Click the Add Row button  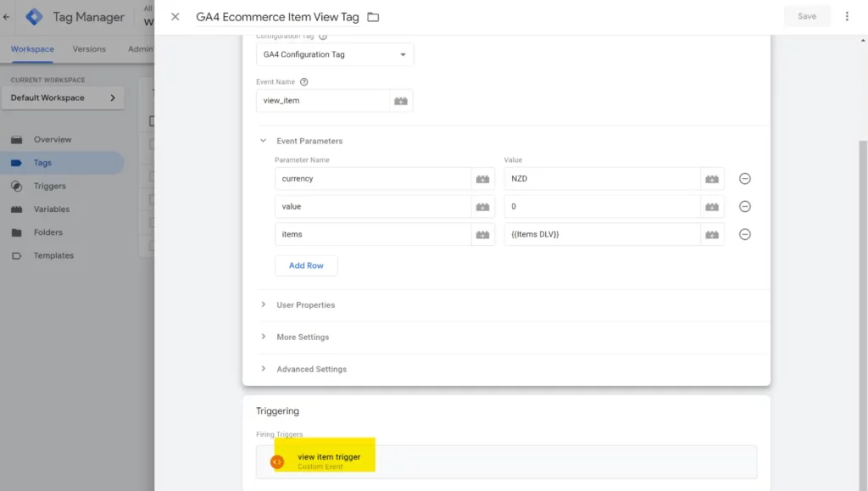[306, 265]
